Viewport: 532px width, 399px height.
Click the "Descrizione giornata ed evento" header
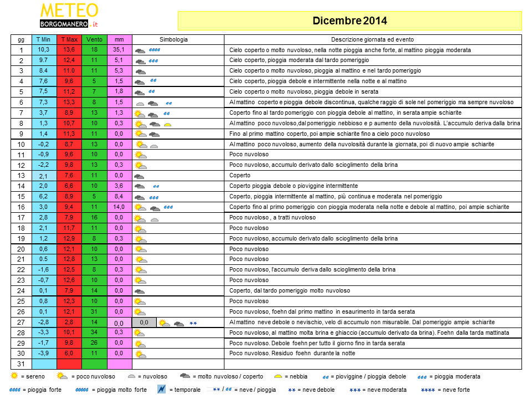pos(373,39)
